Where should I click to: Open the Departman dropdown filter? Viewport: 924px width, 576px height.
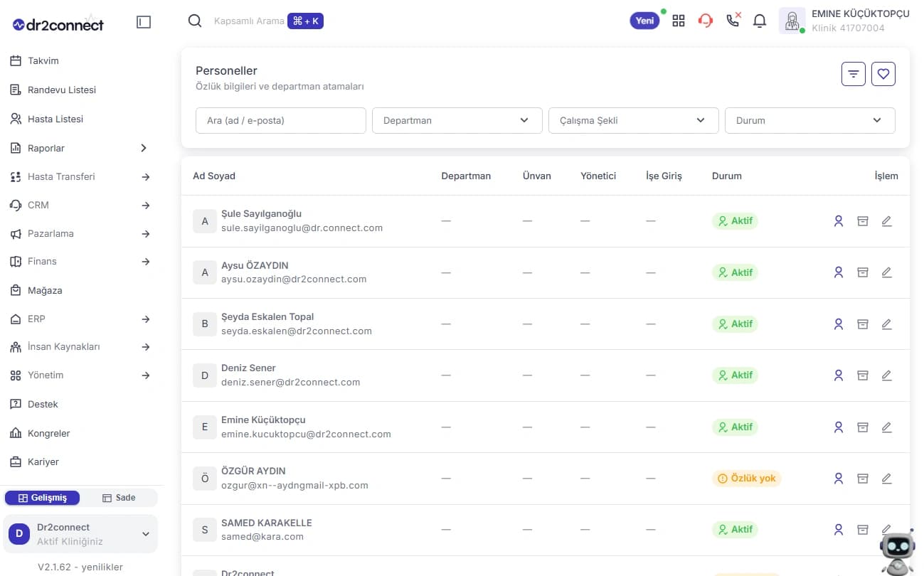tap(457, 120)
